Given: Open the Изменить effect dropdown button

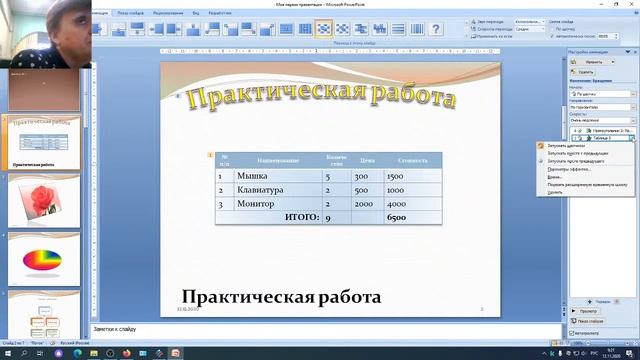Looking at the screenshot, I should [593, 62].
